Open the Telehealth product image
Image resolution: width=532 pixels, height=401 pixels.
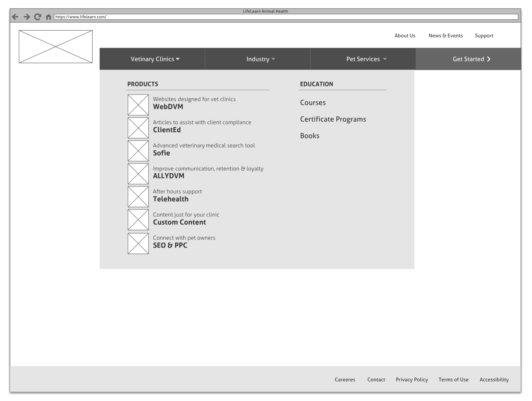tap(138, 197)
